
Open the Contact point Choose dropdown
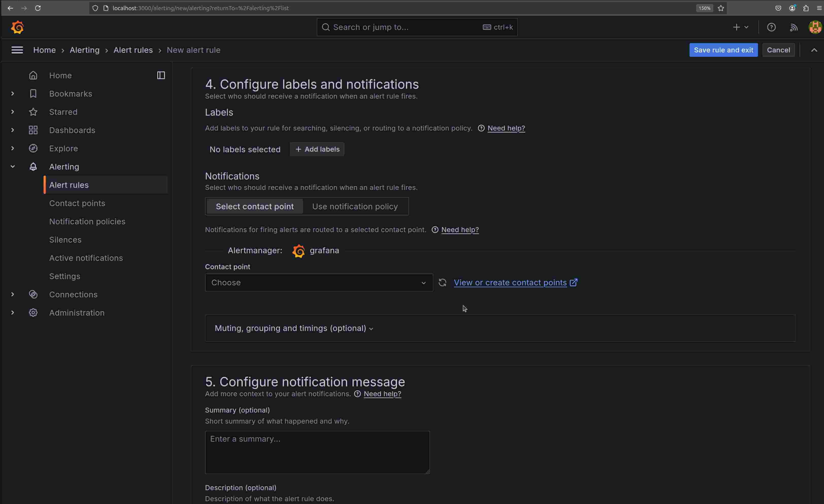pyautogui.click(x=318, y=282)
